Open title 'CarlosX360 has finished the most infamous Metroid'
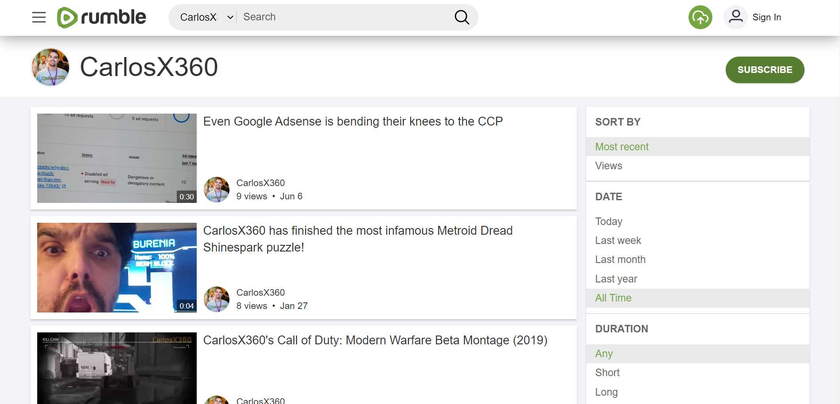 tap(358, 239)
